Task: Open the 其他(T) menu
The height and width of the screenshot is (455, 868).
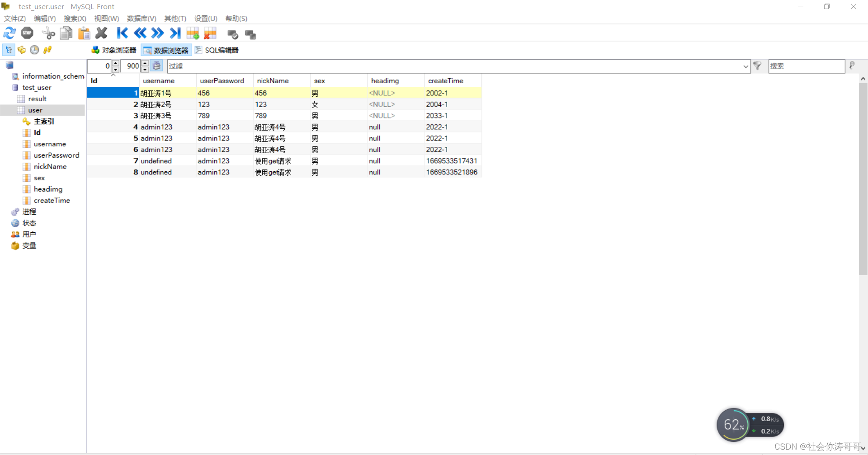Action: [x=175, y=19]
